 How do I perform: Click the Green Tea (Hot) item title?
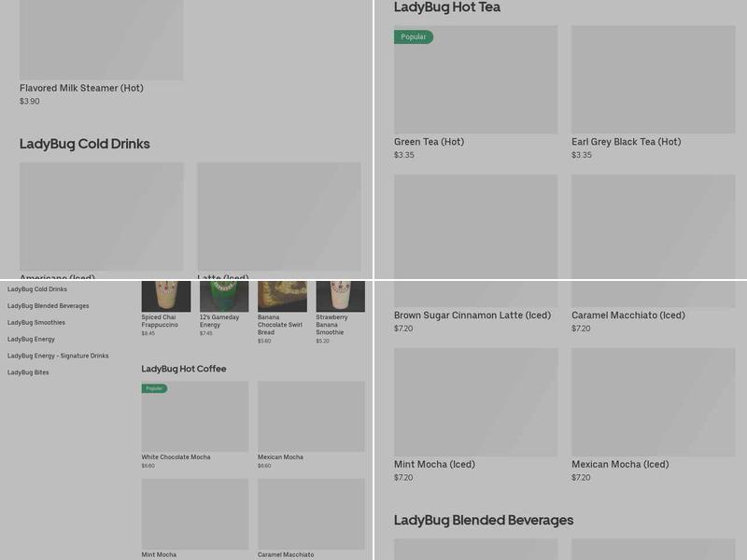tap(429, 142)
